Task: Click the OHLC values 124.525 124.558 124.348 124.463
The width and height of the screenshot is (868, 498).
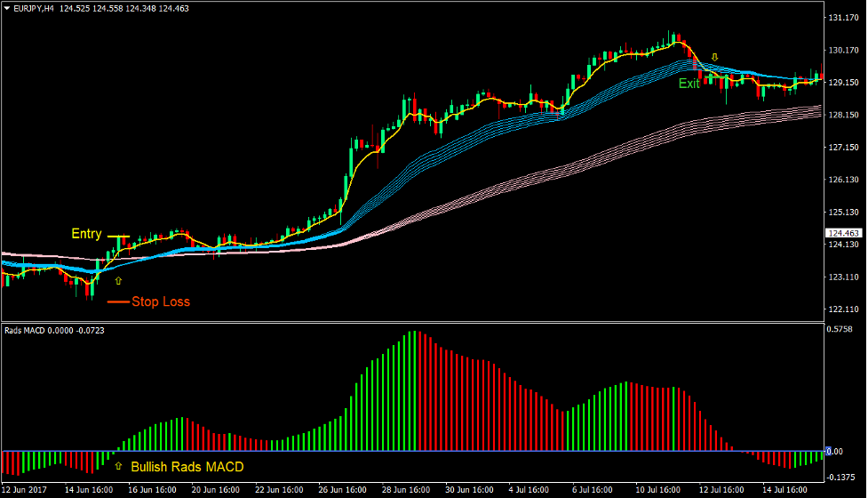Action: [x=124, y=9]
